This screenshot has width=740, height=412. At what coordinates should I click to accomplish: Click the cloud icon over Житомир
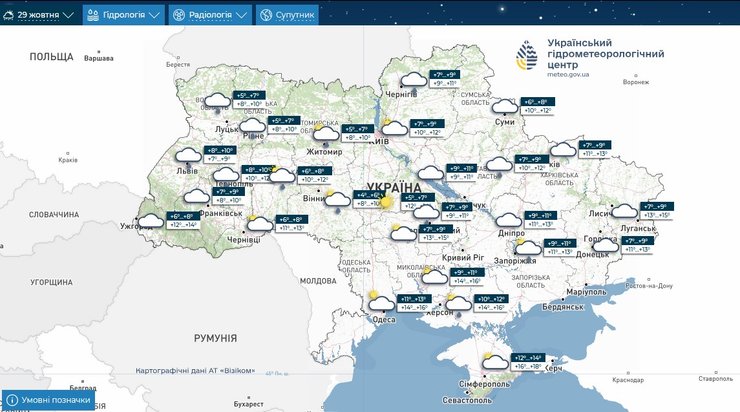click(x=326, y=133)
